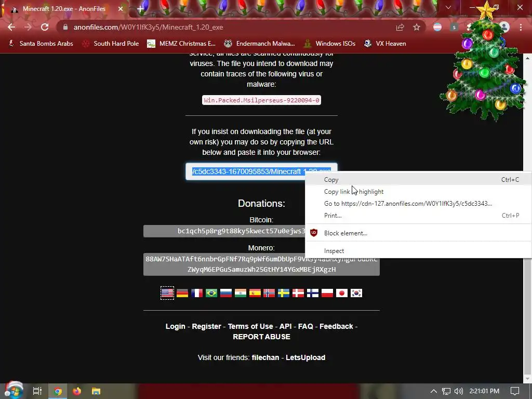Open the MEMZ Christmas bookmark
Screen dimensions: 532x399
[x=181, y=44]
